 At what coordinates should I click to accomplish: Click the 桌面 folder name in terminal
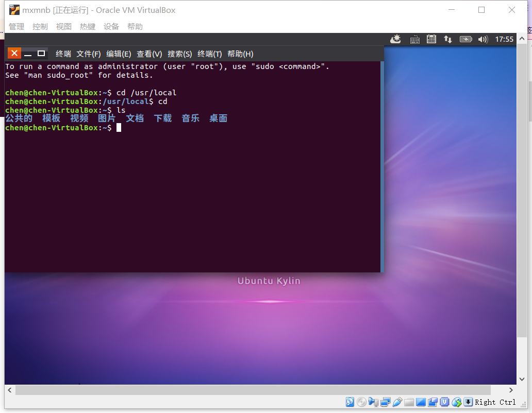pos(218,118)
